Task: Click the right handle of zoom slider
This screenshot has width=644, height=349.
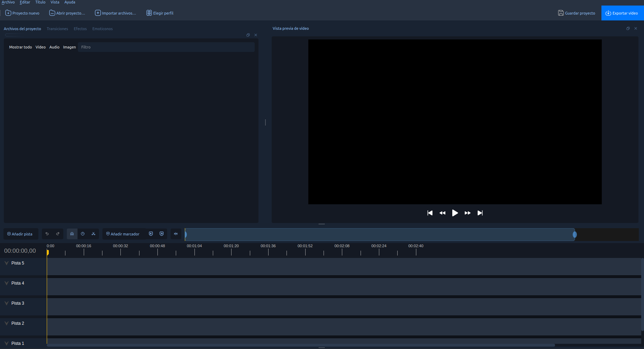Action: [574, 235]
